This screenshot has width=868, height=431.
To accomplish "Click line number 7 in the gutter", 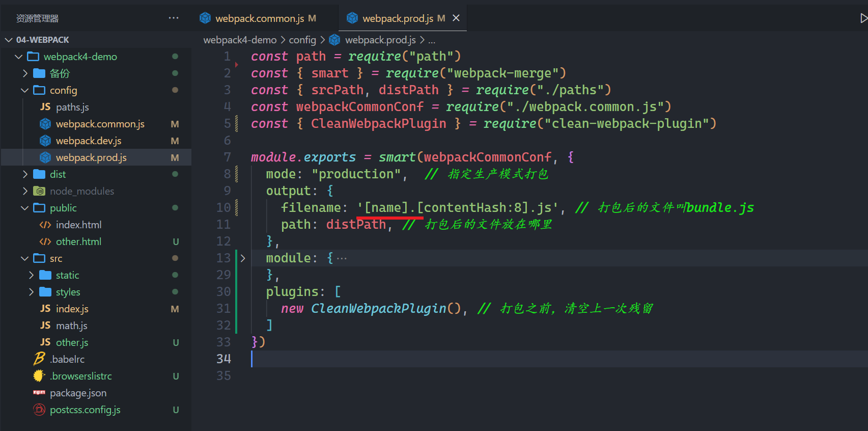I will pyautogui.click(x=227, y=157).
